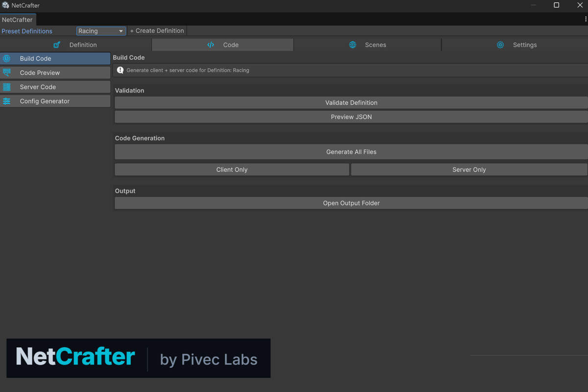588x392 pixels.
Task: Open the Racing preset dropdown
Action: coord(101,31)
